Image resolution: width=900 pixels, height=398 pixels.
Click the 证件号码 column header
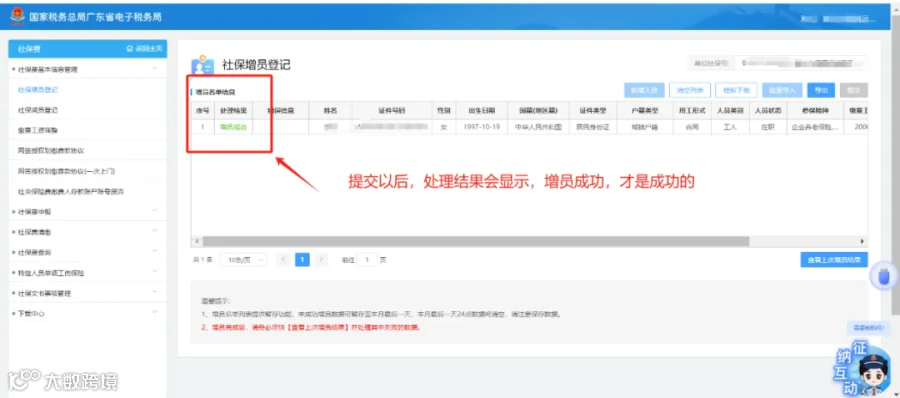(x=391, y=110)
